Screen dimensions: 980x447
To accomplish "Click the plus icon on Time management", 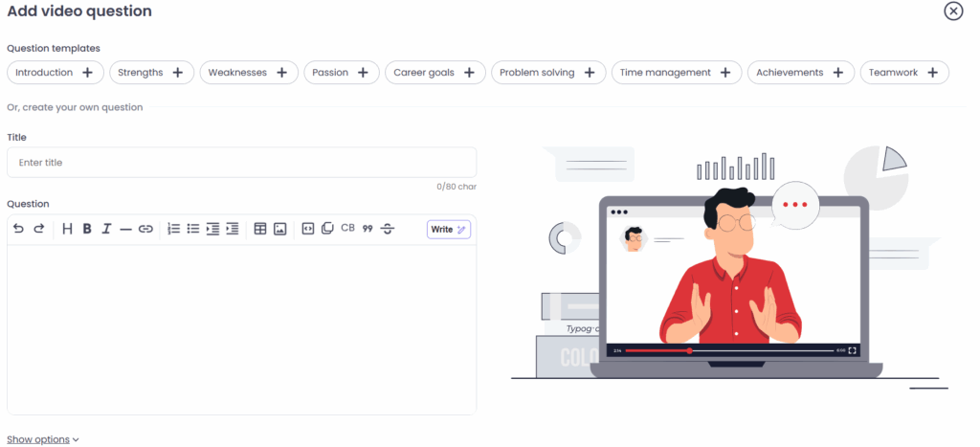I will tap(725, 73).
